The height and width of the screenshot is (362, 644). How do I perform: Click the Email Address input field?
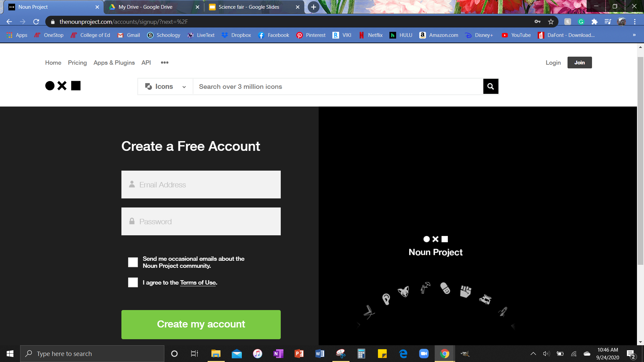tap(201, 184)
